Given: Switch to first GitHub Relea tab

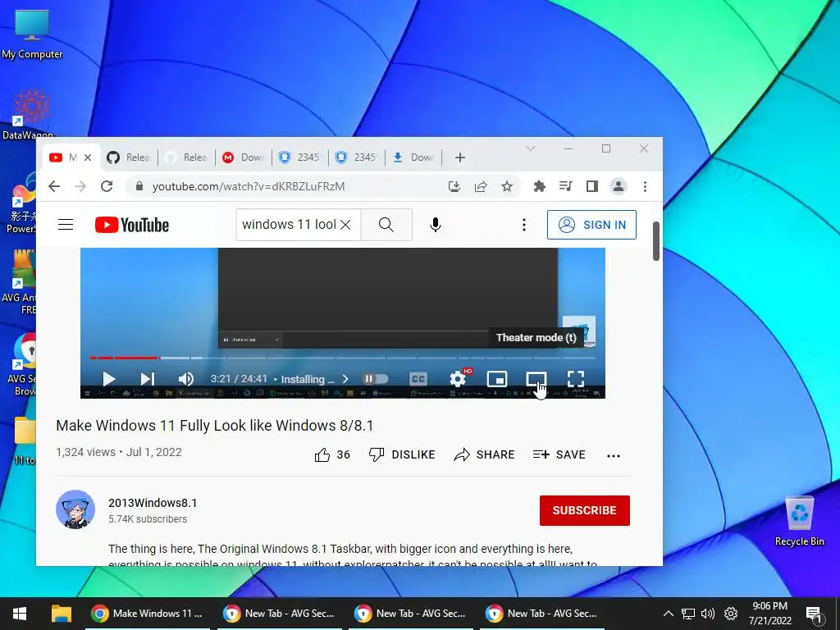Looking at the screenshot, I should click(x=129, y=157).
